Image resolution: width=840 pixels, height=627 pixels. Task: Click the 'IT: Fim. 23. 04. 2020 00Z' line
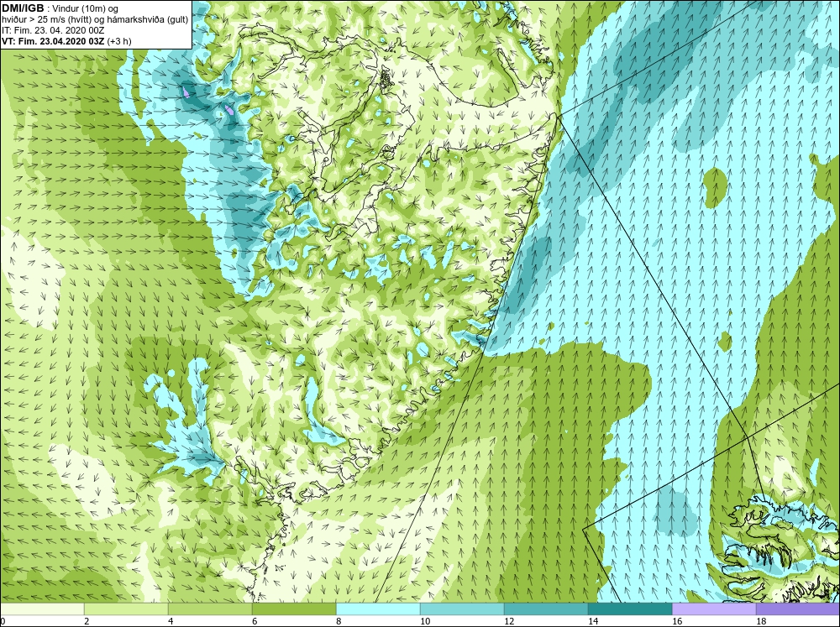51,30
